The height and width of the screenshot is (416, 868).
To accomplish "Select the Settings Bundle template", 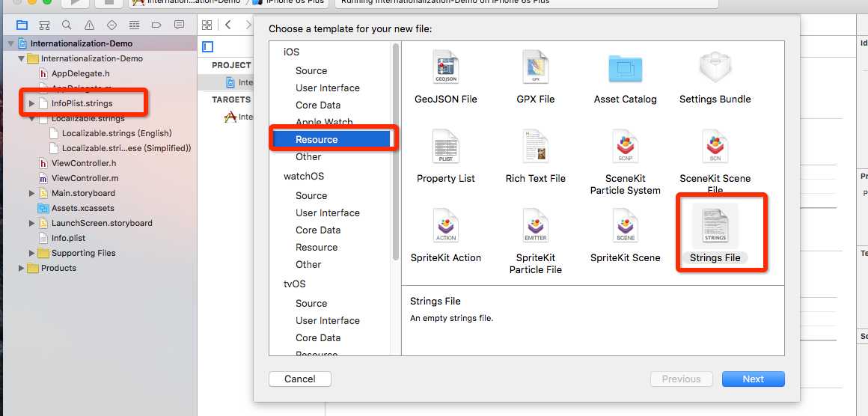I will click(715, 78).
